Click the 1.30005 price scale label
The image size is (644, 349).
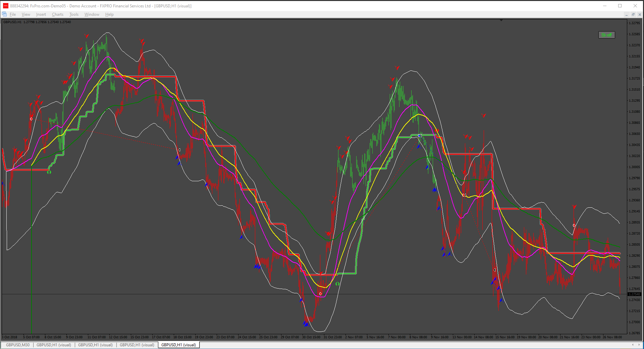(x=634, y=167)
